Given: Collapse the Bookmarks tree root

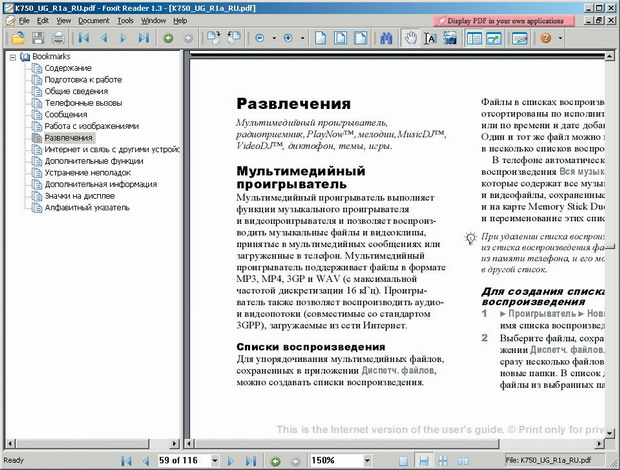Looking at the screenshot, I should click(12, 57).
